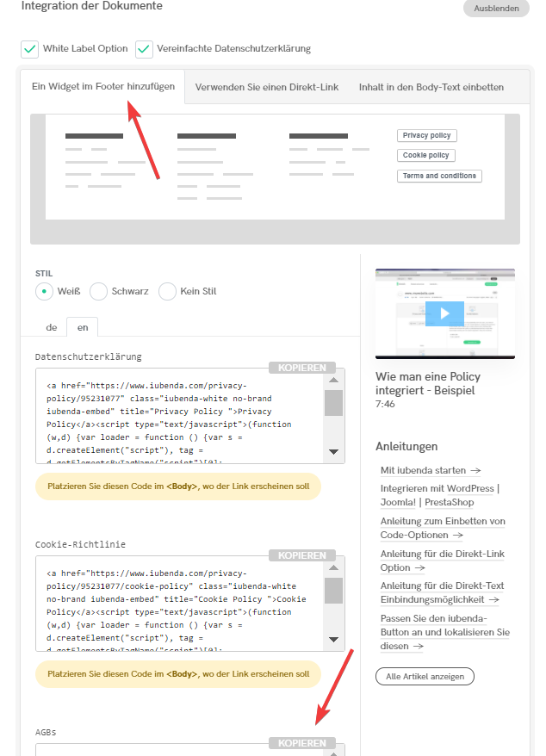Copy the Cookie-Richtlinie code snippet
Viewport: 546px width, 756px height.
point(301,555)
